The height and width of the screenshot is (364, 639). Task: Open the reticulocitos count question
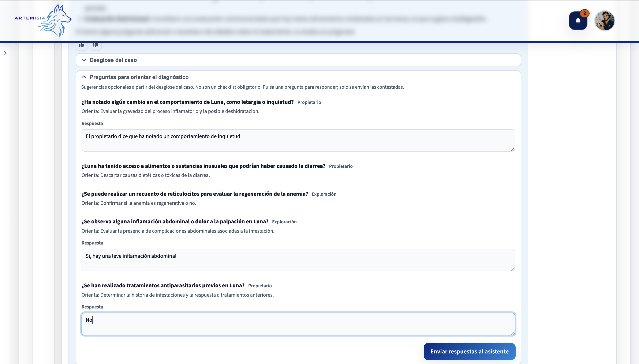click(x=195, y=194)
